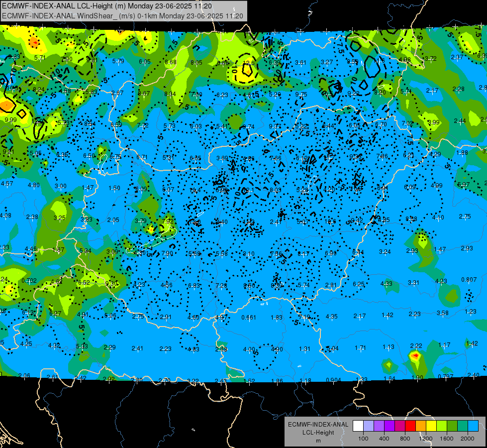This screenshot has height=448, width=487.
Task: Click the red legend swatch after 800
Action: (410, 426)
